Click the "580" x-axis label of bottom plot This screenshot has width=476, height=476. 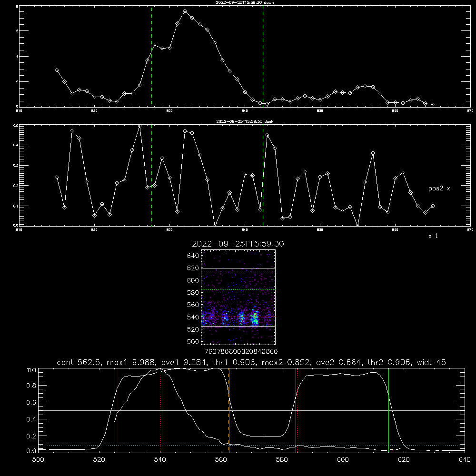click(x=282, y=460)
